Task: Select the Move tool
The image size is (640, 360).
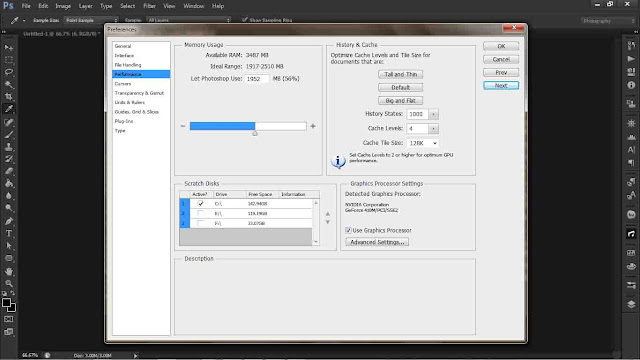Action: [9, 48]
